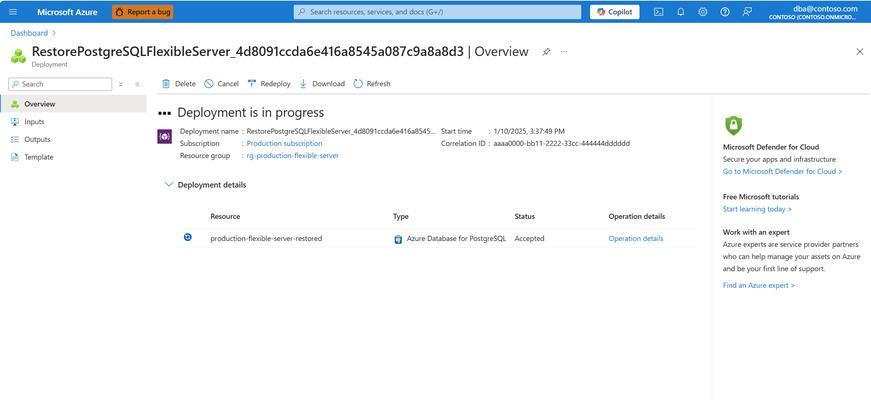This screenshot has height=400, width=871.
Task: Click the Microsoft Azure home label
Action: 67,12
